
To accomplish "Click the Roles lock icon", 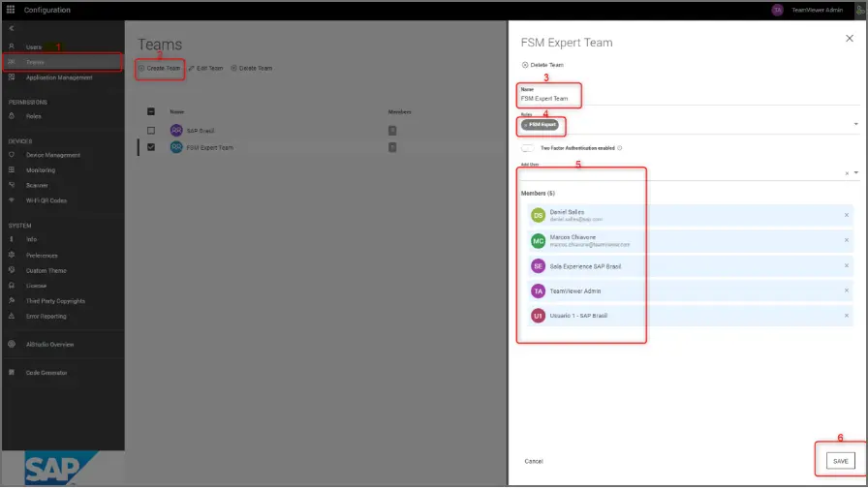I will click(x=11, y=116).
